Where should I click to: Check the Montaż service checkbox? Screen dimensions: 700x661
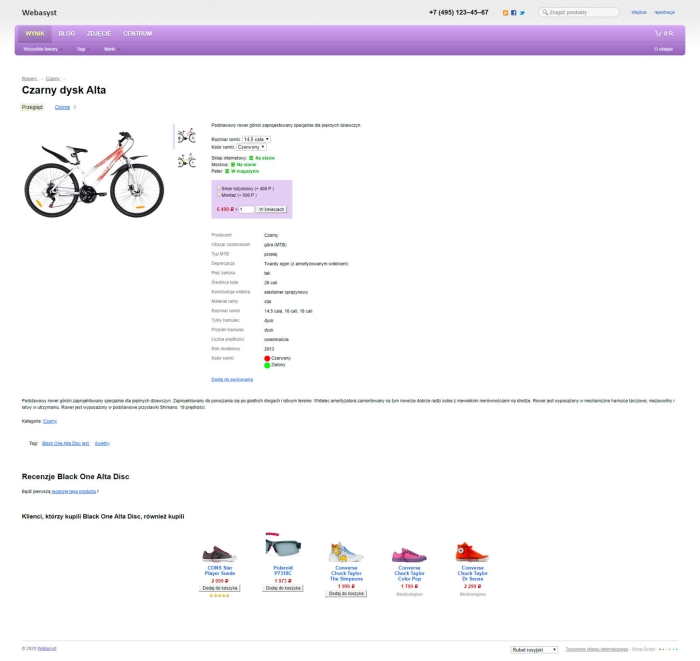[217, 195]
